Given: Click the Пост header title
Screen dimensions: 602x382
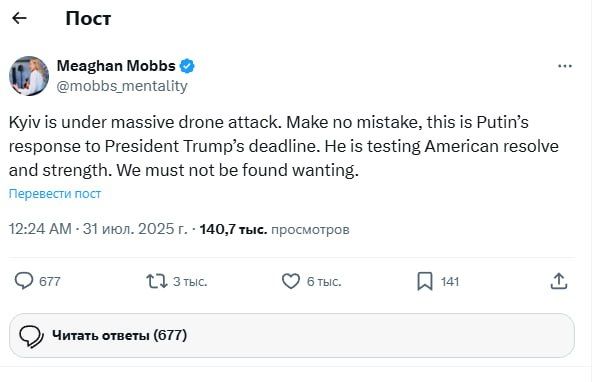Looking at the screenshot, I should click(x=88, y=18).
